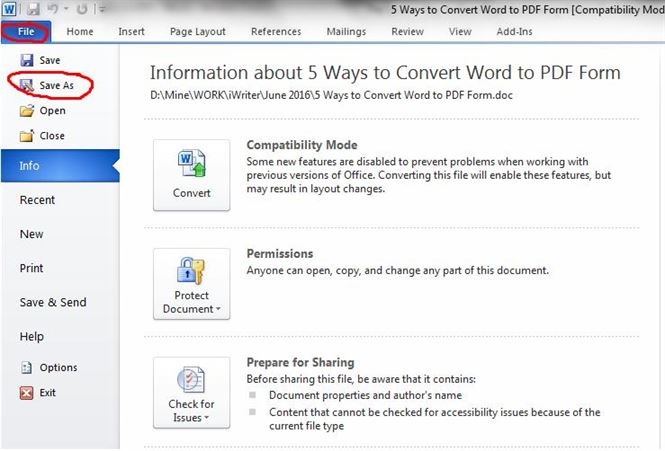The height and width of the screenshot is (451, 665).
Task: Click the Save floppy disk icon in the File menu
Action: click(x=27, y=60)
